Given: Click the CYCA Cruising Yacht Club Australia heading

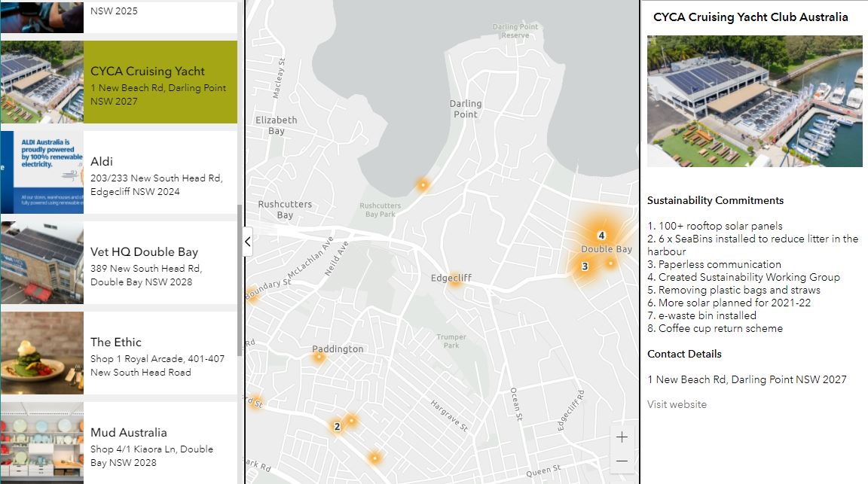Looking at the screenshot, I should click(750, 17).
